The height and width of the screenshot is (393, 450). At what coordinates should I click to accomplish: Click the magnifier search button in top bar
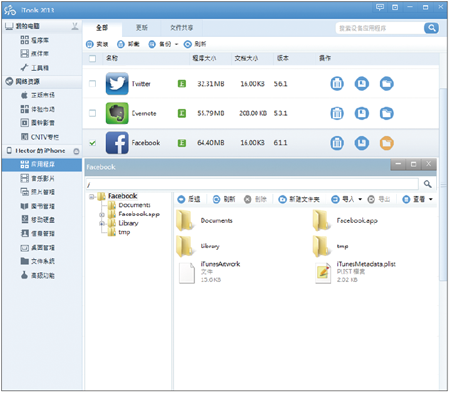(x=431, y=28)
